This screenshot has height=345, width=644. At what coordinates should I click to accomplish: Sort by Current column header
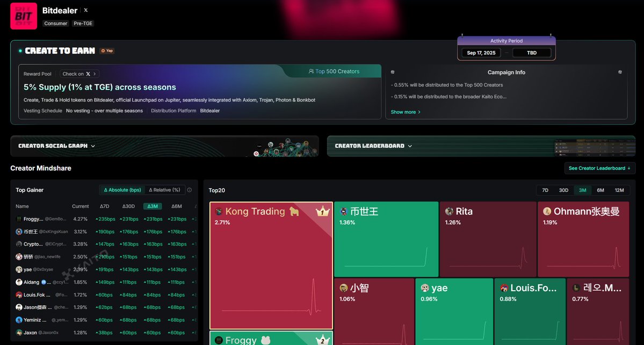click(x=81, y=206)
